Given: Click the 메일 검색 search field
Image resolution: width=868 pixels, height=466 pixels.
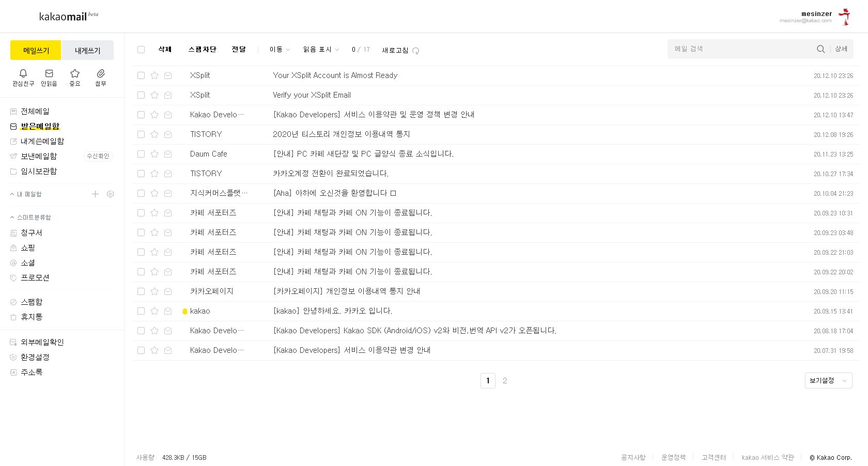Looking at the screenshot, I should 741,49.
